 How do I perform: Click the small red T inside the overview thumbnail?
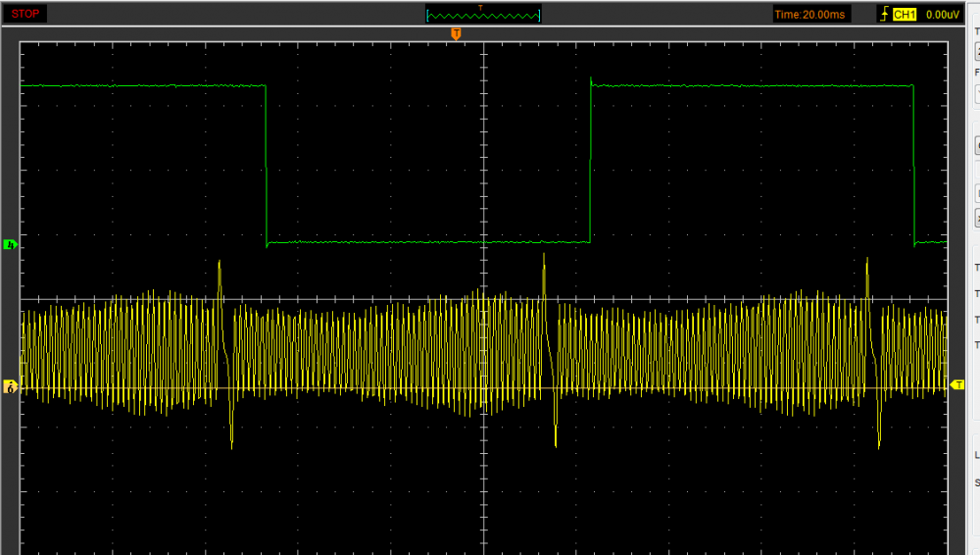tap(480, 8)
